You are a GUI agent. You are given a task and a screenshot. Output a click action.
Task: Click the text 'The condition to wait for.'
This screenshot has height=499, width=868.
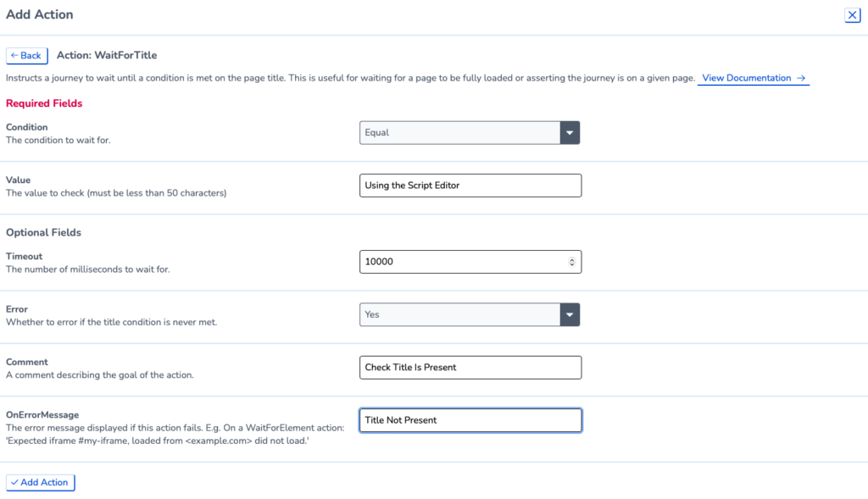pyautogui.click(x=58, y=141)
